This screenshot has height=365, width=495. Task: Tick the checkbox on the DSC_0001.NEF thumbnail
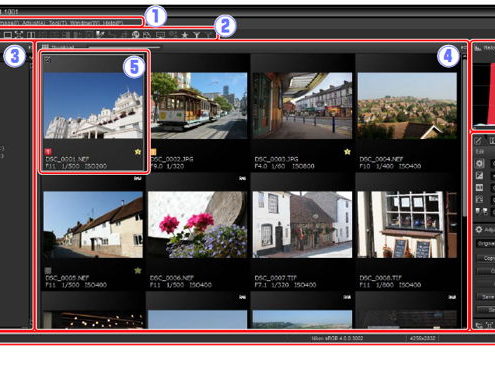click(x=48, y=60)
